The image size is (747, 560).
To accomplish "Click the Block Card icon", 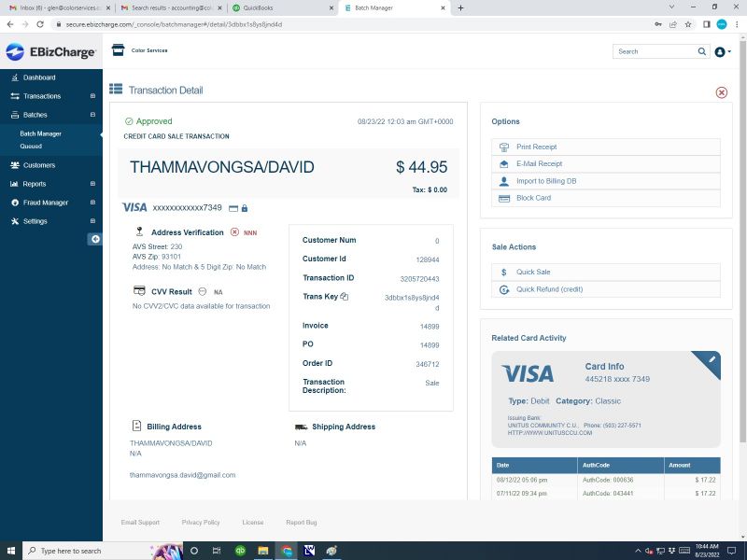I will pos(504,198).
